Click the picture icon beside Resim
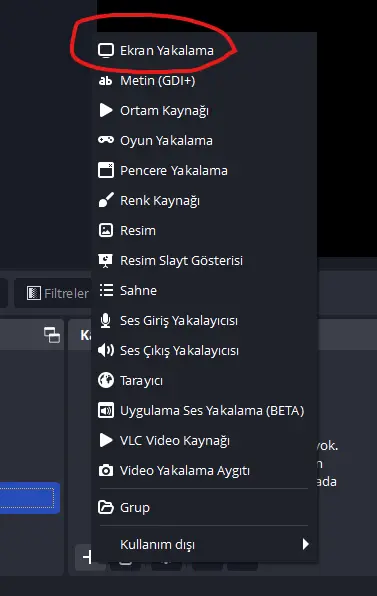377x596 pixels. (106, 230)
